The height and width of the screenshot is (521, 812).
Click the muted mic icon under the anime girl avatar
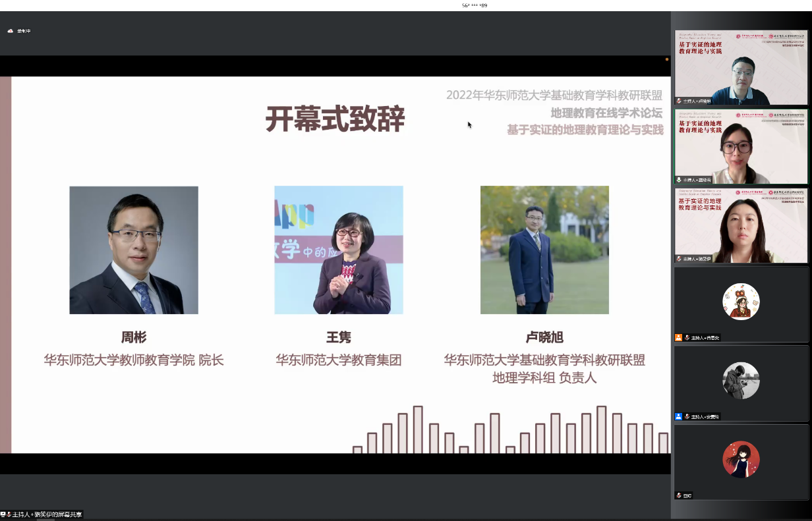pos(679,495)
